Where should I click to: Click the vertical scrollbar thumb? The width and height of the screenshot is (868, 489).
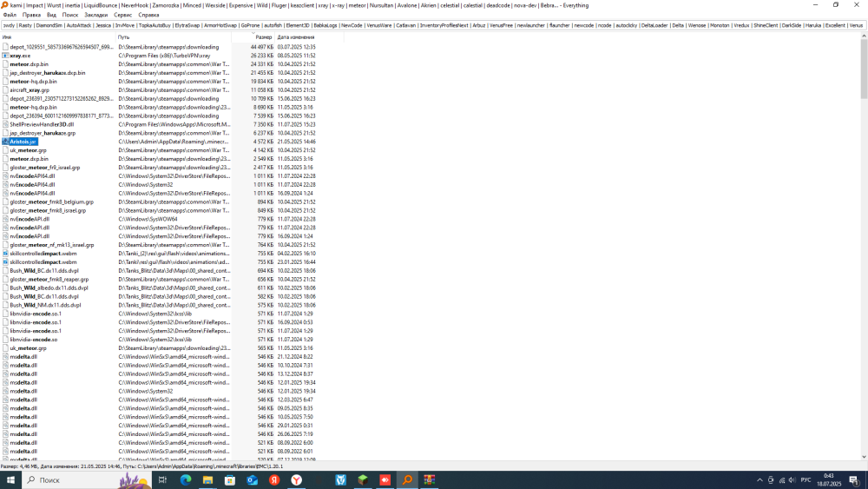pos(865,69)
